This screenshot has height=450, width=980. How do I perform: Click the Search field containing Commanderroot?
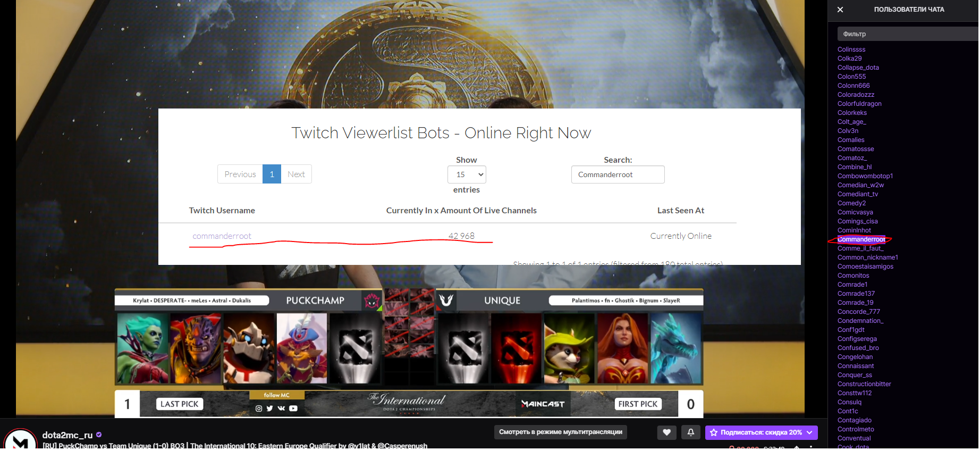click(618, 174)
